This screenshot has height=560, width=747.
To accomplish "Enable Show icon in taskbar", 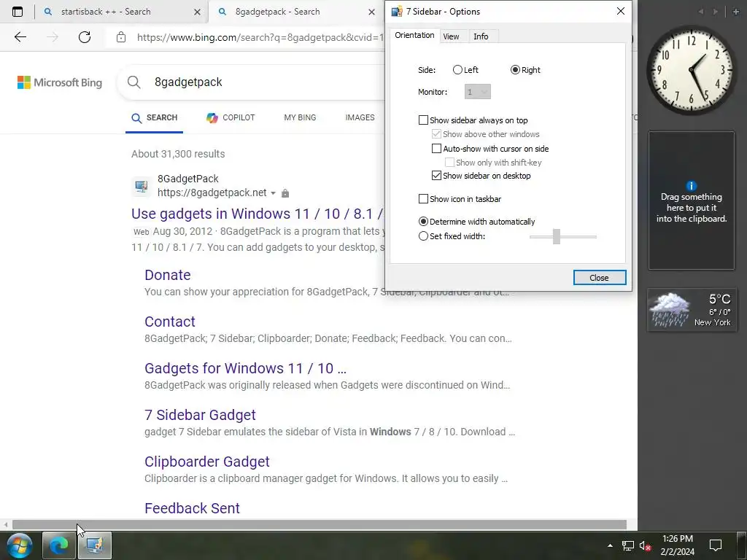I will point(423,199).
